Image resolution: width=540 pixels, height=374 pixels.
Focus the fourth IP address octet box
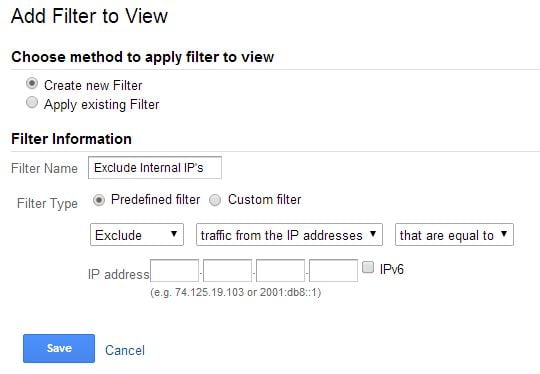point(333,271)
